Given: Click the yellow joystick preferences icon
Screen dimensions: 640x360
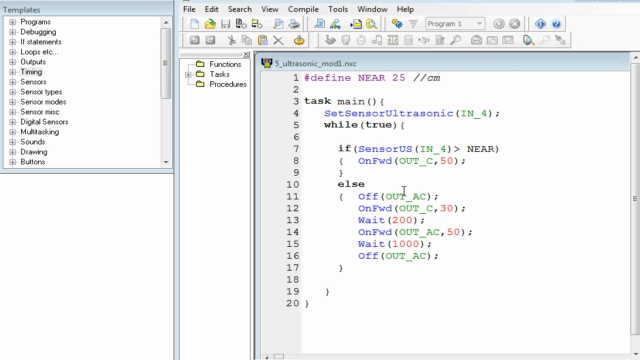Looking at the screenshot, I should pyautogui.click(x=299, y=40).
